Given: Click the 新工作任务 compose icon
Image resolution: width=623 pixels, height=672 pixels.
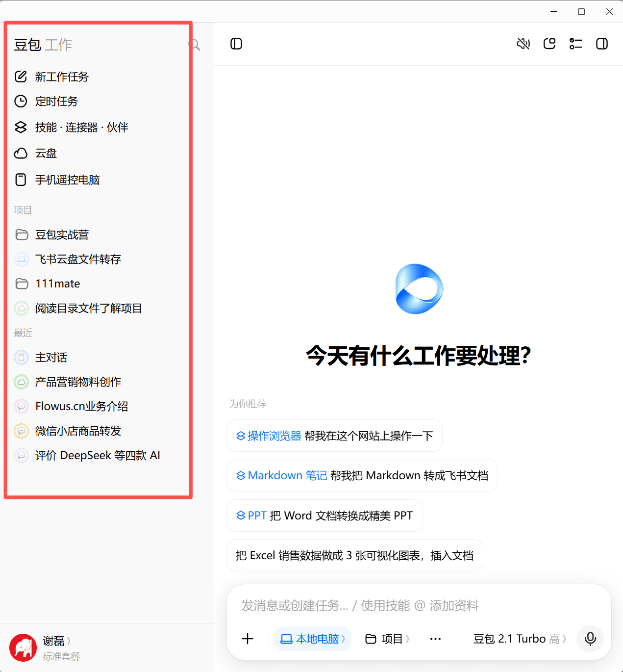Looking at the screenshot, I should (21, 77).
